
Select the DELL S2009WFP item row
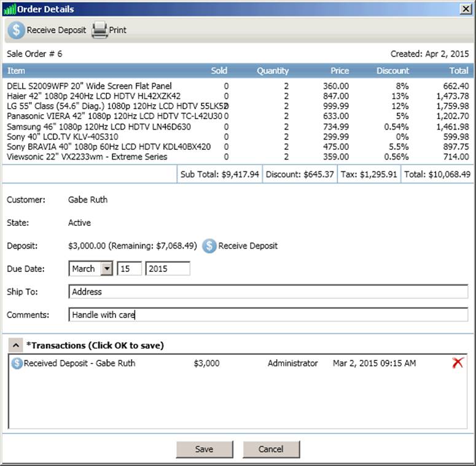89,86
